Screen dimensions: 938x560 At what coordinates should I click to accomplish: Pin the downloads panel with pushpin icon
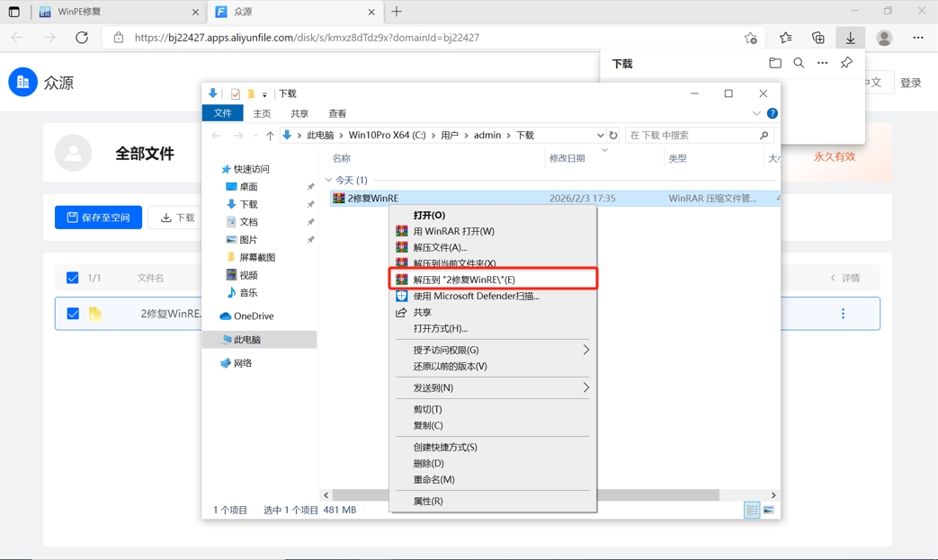846,64
